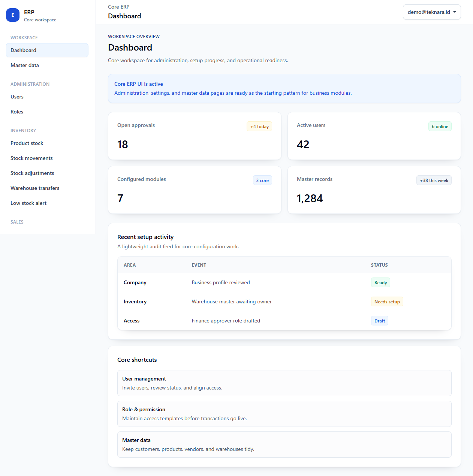Viewport: 473px width, 476px height.
Task: Click the '3 core' badge
Action: click(262, 181)
